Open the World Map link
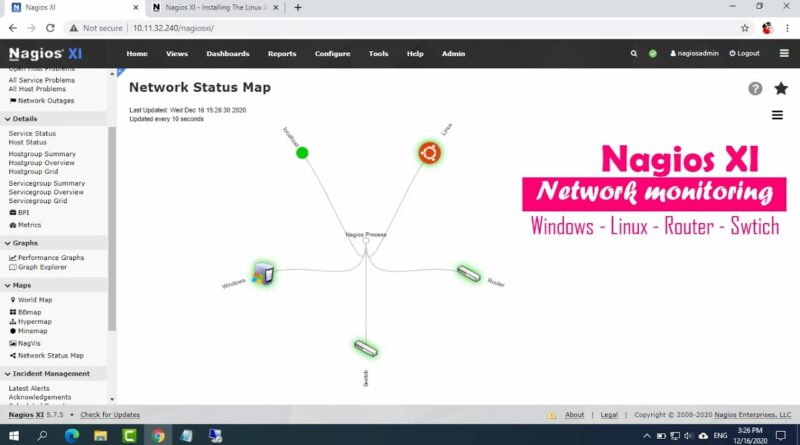The height and width of the screenshot is (445, 800). point(31,300)
